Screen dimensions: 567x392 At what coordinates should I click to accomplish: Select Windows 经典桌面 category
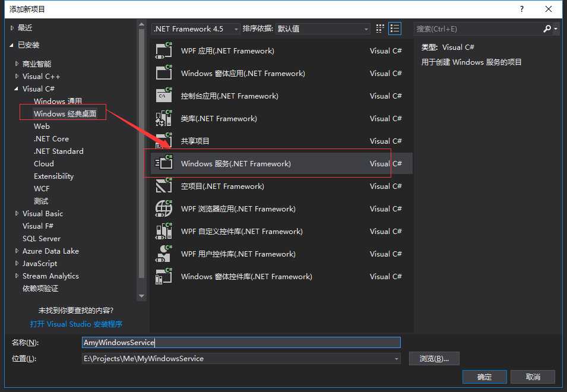click(65, 113)
